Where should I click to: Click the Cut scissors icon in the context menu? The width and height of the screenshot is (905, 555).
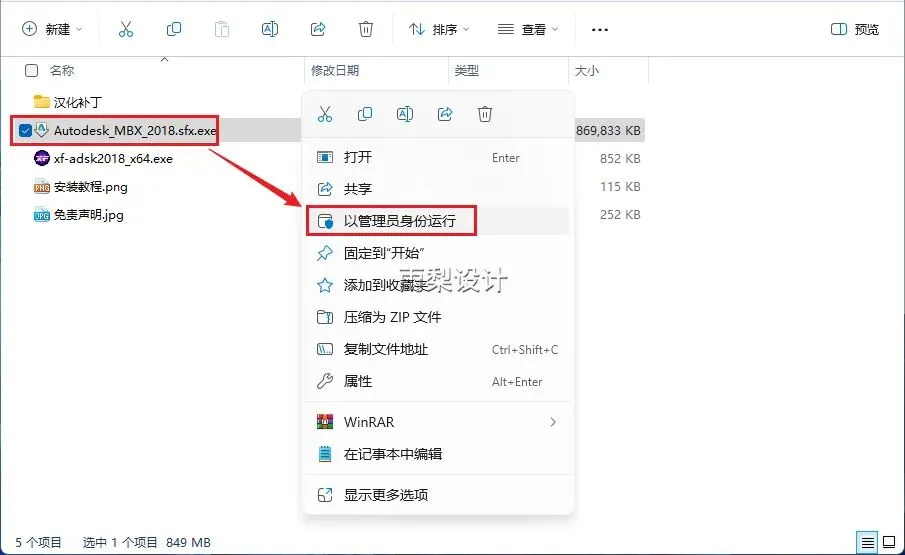325,114
